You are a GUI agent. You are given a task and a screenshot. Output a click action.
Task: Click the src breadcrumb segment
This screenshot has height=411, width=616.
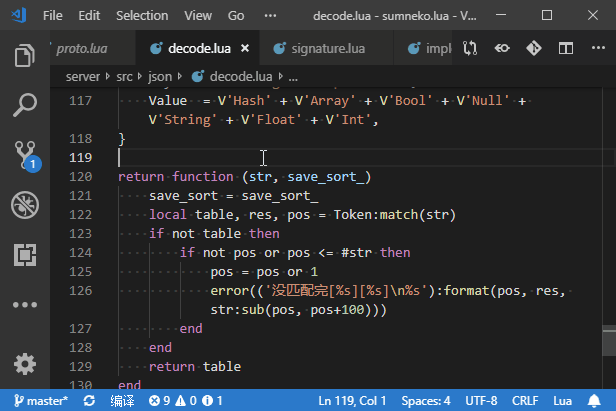coord(124,76)
